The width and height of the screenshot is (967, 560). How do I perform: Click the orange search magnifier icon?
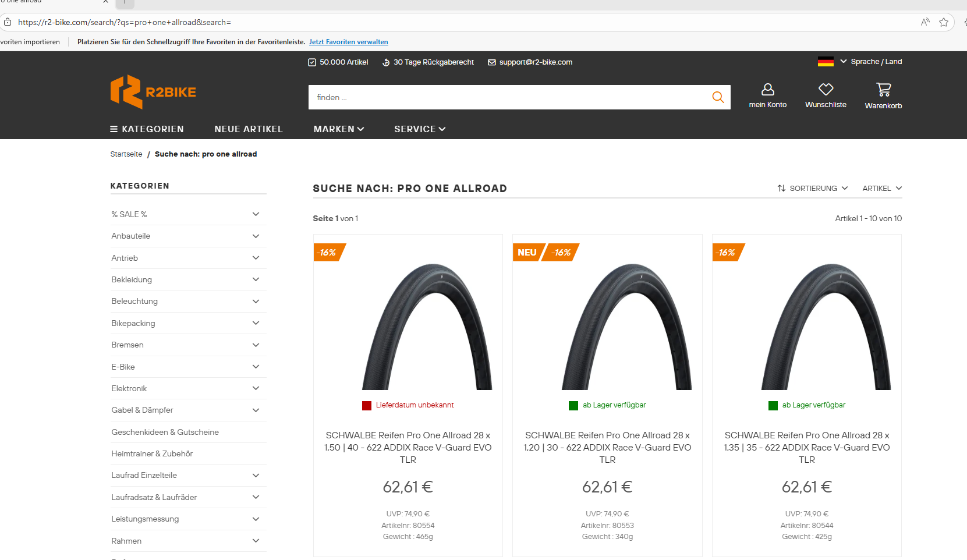[718, 97]
